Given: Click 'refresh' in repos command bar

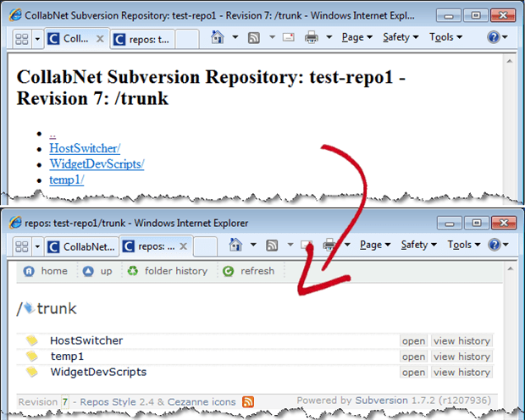Looking at the screenshot, I should (x=248, y=271).
